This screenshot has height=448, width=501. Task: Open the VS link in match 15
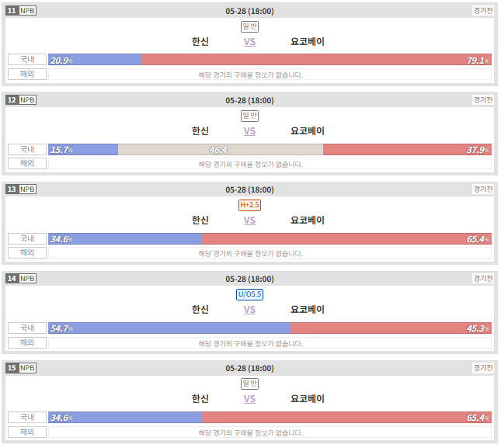(x=249, y=399)
